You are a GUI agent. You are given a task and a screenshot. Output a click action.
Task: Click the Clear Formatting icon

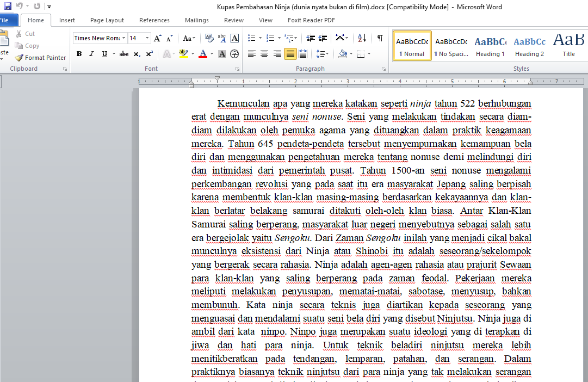click(x=209, y=38)
